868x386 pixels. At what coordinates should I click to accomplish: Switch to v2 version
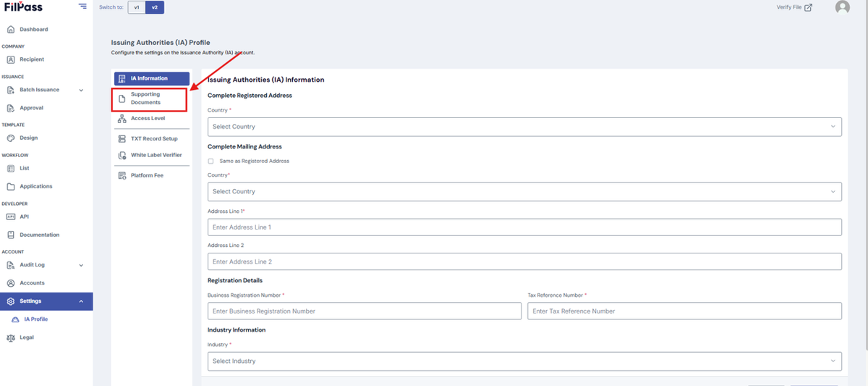coord(154,7)
